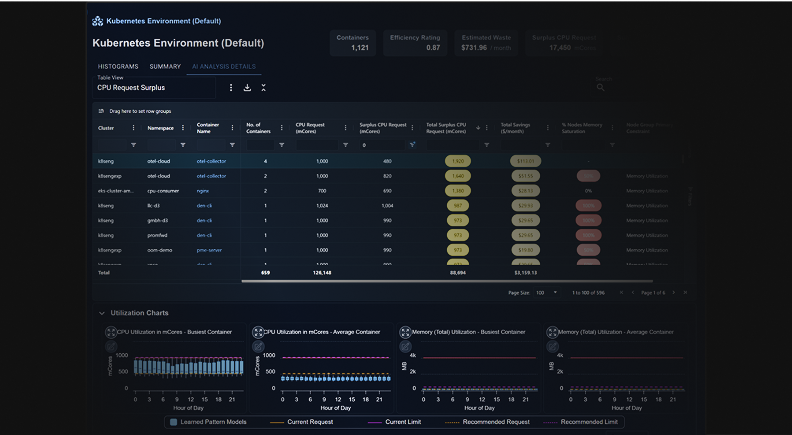Click the Total Surplus CPU Request filter funnel
The width and height of the screenshot is (792, 435).
click(486, 145)
